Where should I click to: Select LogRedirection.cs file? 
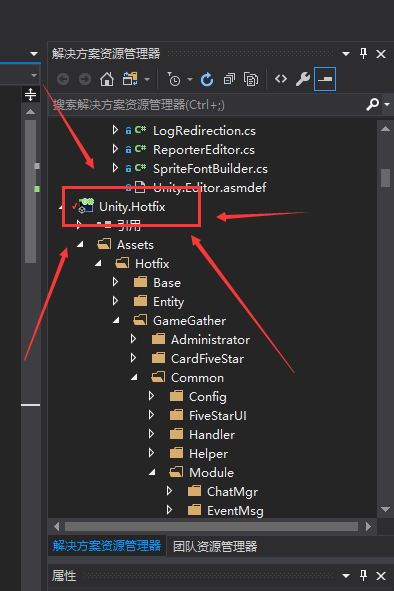(204, 131)
